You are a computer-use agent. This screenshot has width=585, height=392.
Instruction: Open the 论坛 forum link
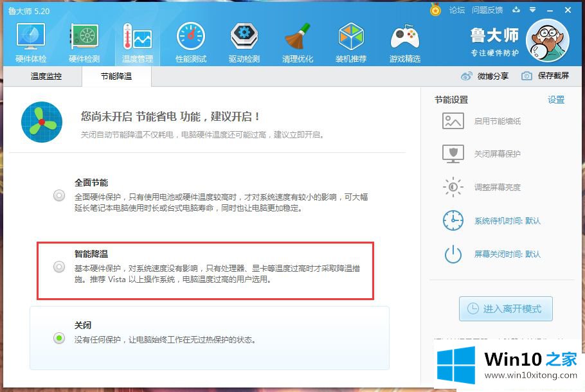(457, 10)
